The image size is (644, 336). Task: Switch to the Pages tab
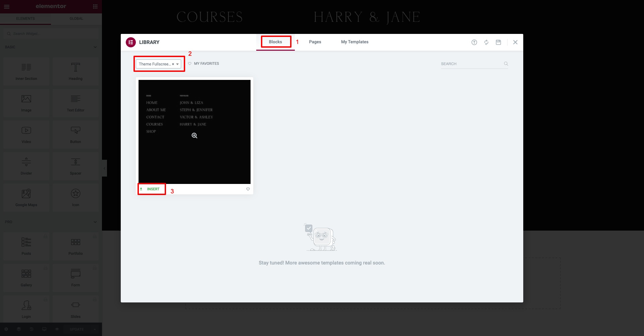pos(315,42)
